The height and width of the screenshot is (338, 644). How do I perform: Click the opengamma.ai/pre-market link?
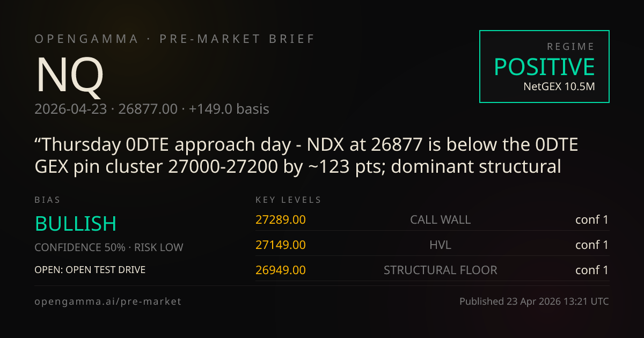click(x=108, y=302)
